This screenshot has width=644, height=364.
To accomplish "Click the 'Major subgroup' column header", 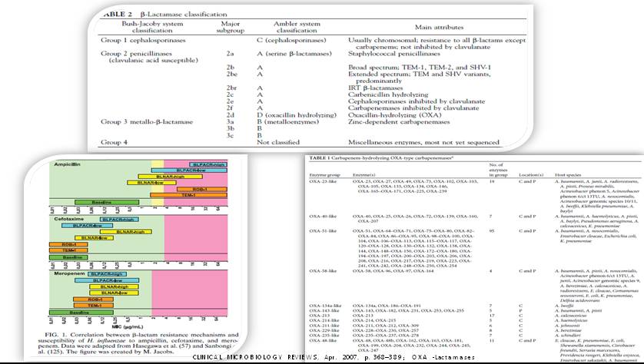I will pos(231,27).
